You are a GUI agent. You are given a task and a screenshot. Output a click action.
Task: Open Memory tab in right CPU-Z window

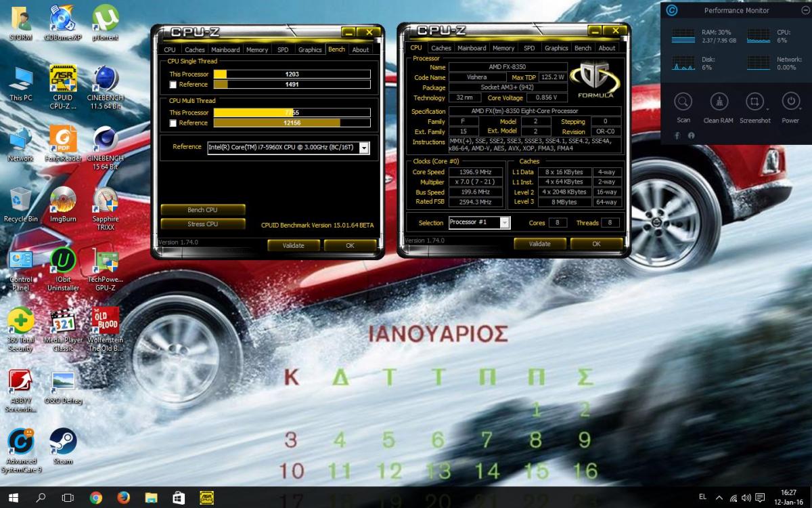click(x=503, y=48)
